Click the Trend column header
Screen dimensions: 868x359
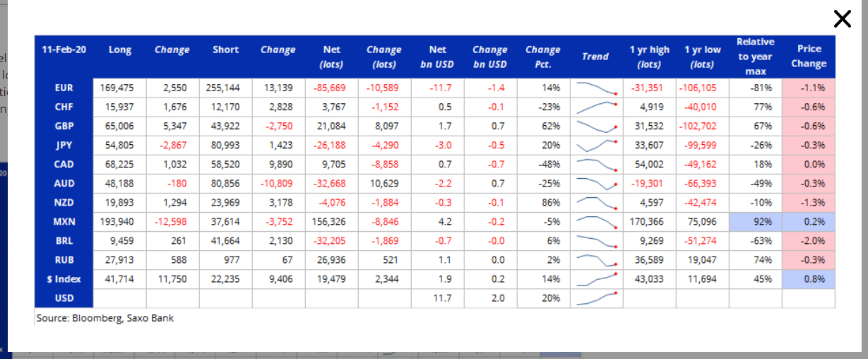pyautogui.click(x=595, y=57)
